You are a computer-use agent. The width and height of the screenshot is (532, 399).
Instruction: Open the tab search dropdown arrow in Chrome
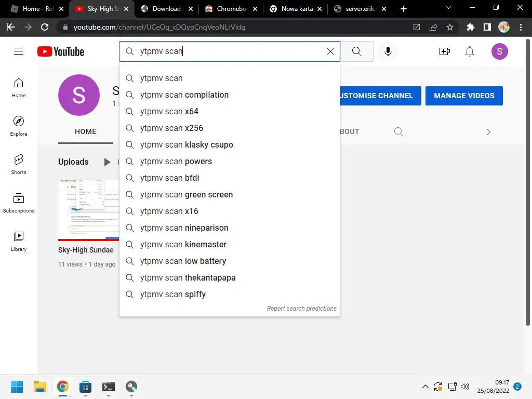point(448,7)
